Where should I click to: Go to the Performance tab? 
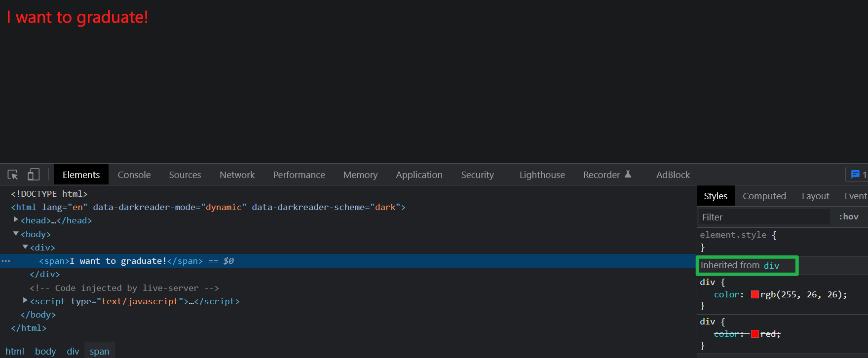tap(299, 175)
